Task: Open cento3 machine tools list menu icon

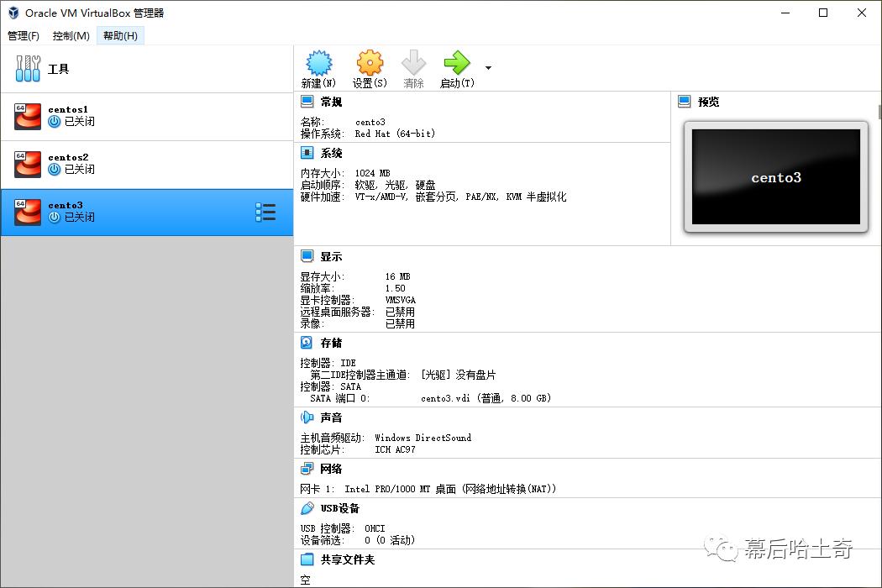Action: click(x=265, y=213)
